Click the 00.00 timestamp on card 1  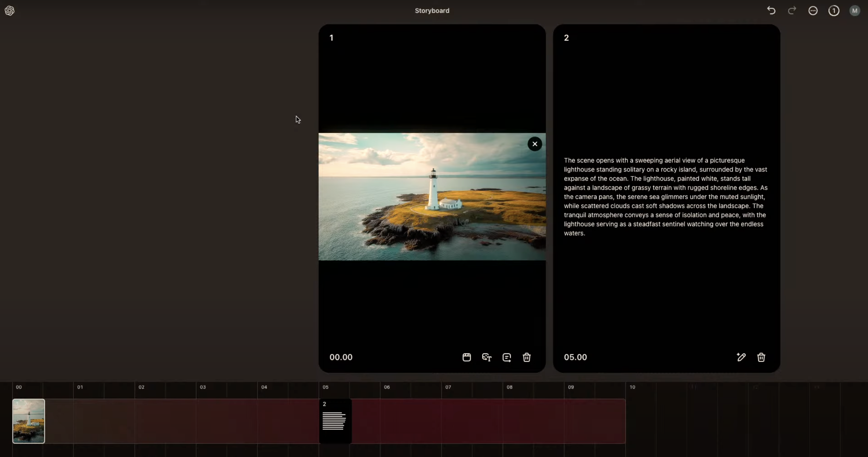341,357
